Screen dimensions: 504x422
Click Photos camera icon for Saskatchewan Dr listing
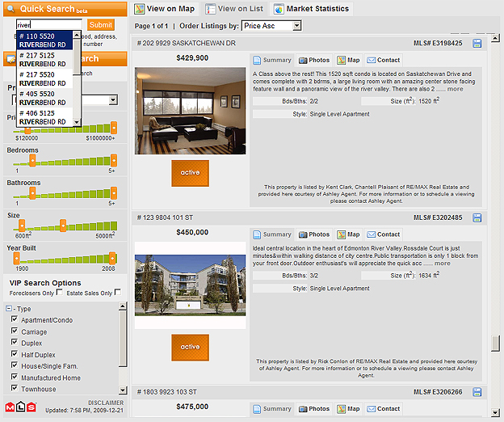(303, 60)
